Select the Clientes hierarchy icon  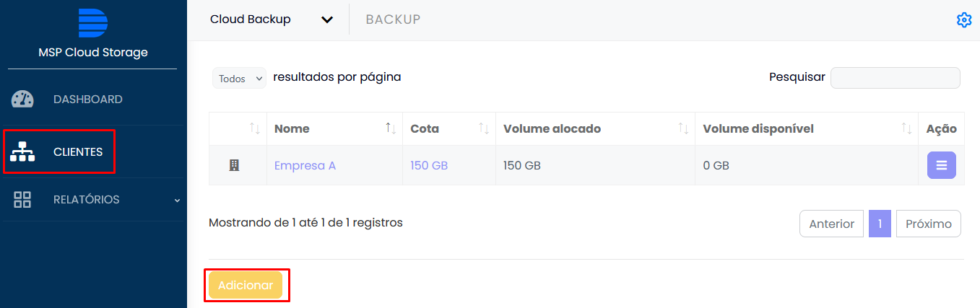[22, 152]
